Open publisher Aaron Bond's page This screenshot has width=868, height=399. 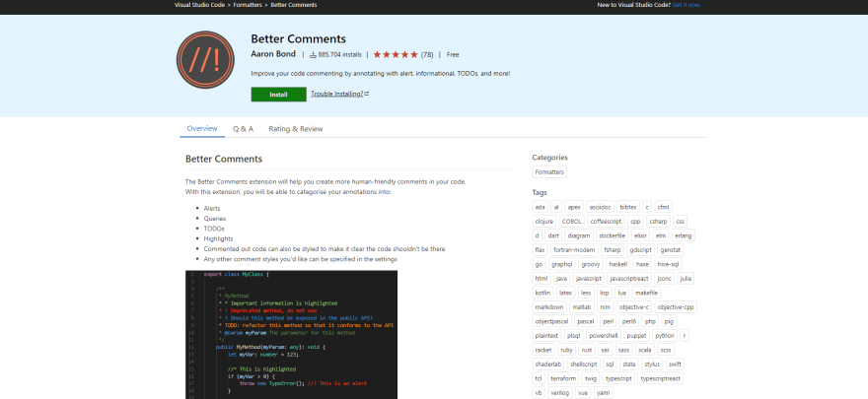[x=273, y=54]
